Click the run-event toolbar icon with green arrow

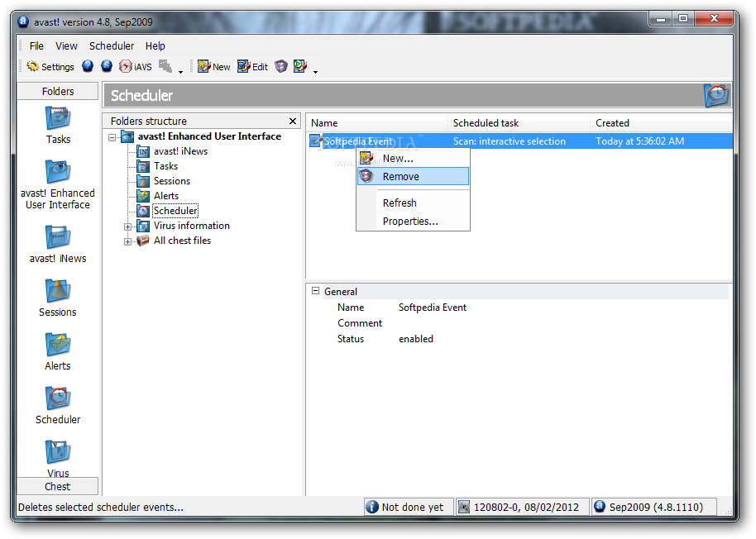(x=300, y=66)
